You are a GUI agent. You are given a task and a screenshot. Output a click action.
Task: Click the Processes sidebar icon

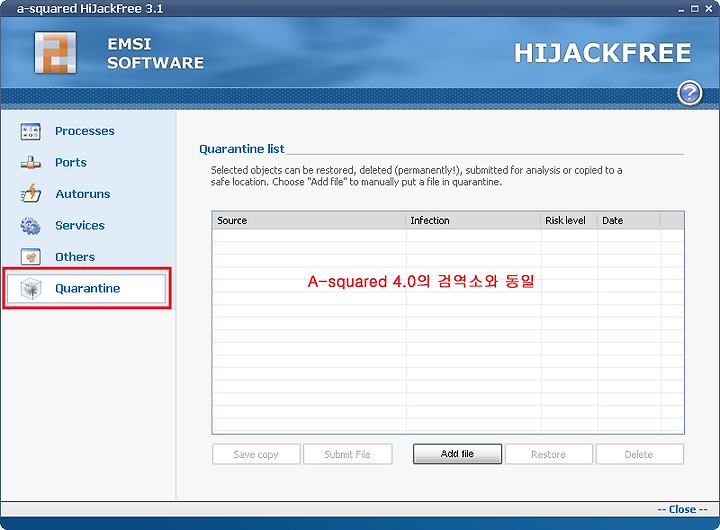[30, 131]
